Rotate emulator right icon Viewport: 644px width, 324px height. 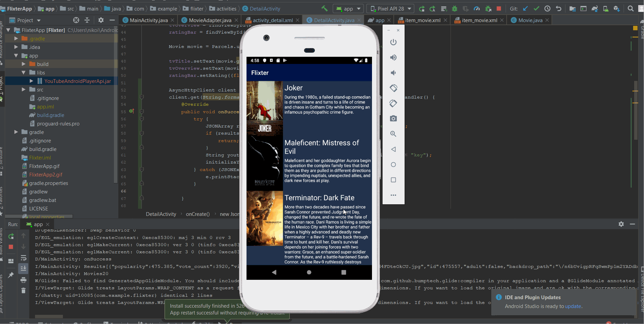coord(393,103)
